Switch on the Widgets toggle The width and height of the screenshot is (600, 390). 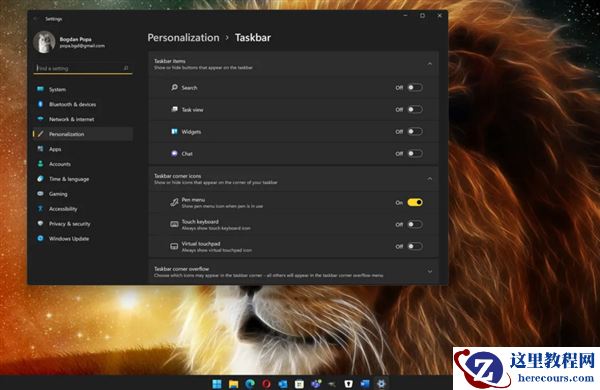pos(415,132)
